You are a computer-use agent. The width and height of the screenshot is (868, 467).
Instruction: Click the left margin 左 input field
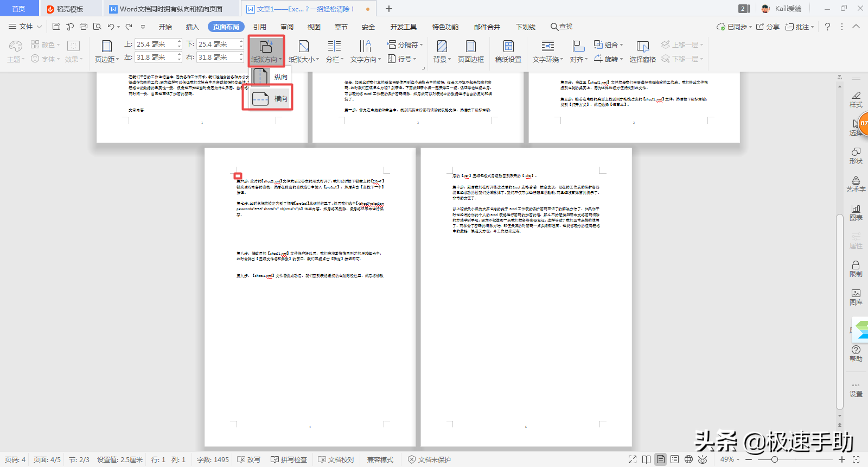(158, 57)
